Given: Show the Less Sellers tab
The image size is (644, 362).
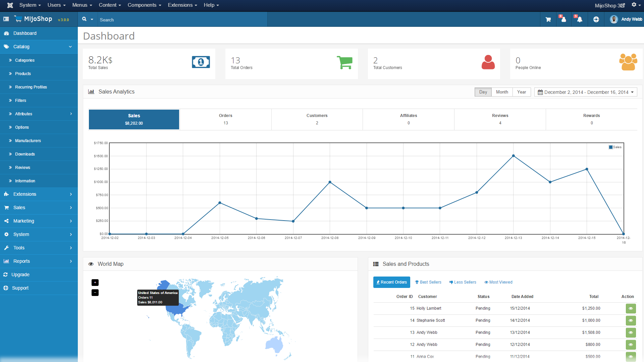Looking at the screenshot, I should pos(463,282).
